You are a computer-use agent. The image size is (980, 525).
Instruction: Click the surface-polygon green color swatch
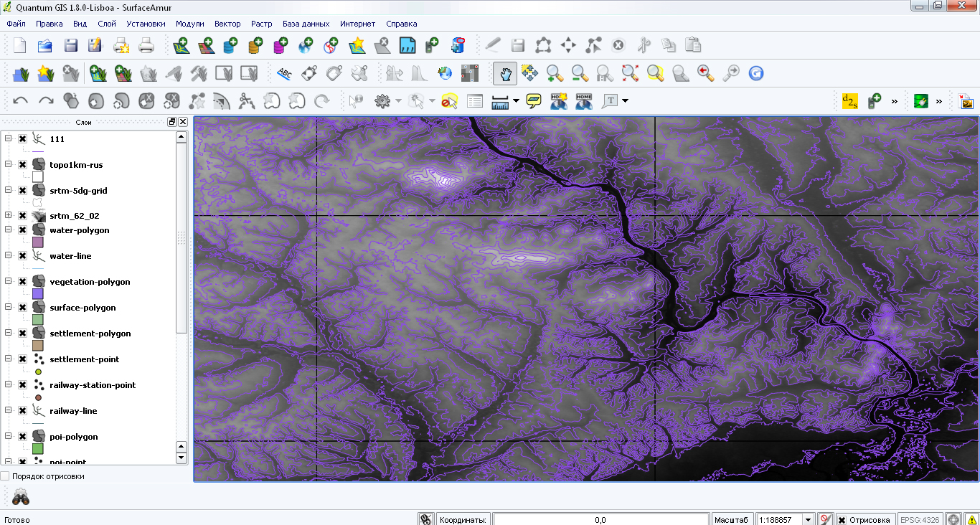point(38,320)
